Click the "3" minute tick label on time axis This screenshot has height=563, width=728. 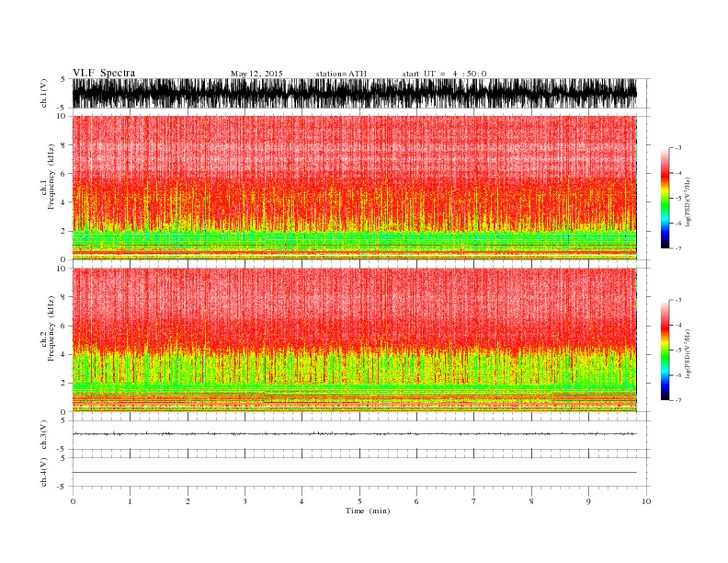coord(245,501)
